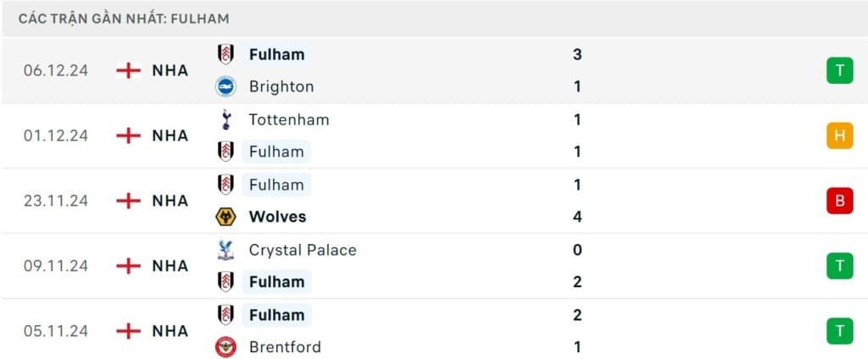Click Fulham crest in the 06.12.24 match
The height and width of the screenshot is (359, 868).
point(225,54)
